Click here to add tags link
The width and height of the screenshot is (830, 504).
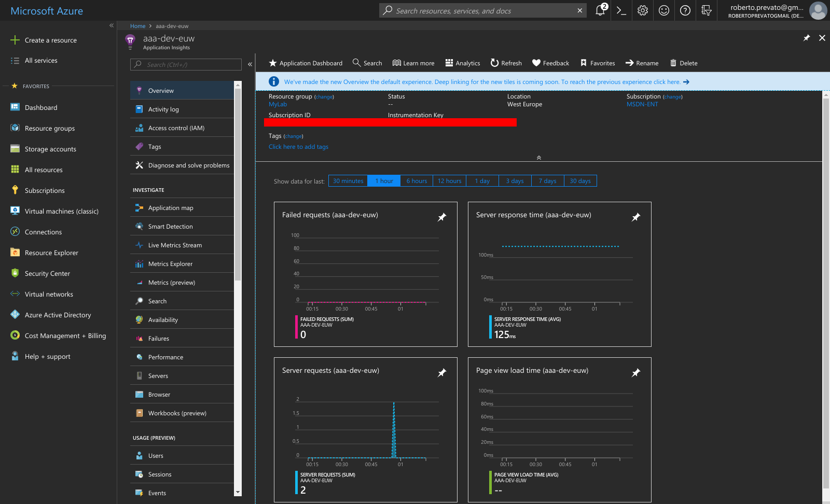tap(298, 147)
